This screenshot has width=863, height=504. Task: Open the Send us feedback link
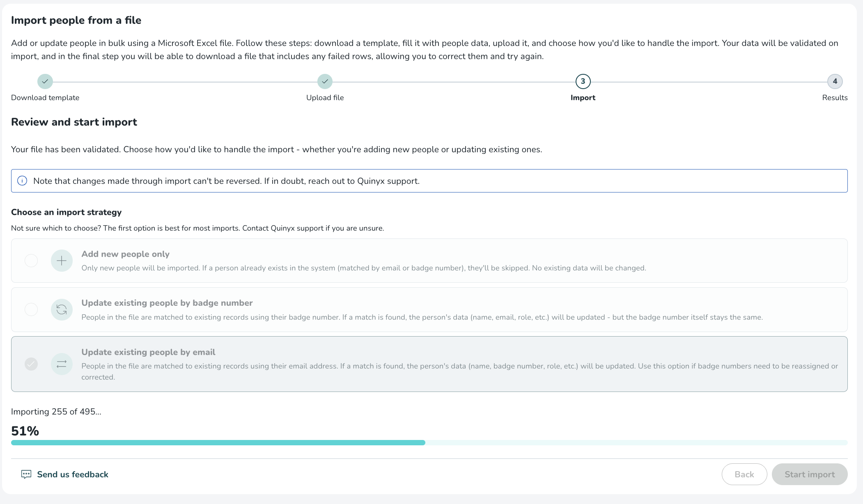click(x=73, y=474)
